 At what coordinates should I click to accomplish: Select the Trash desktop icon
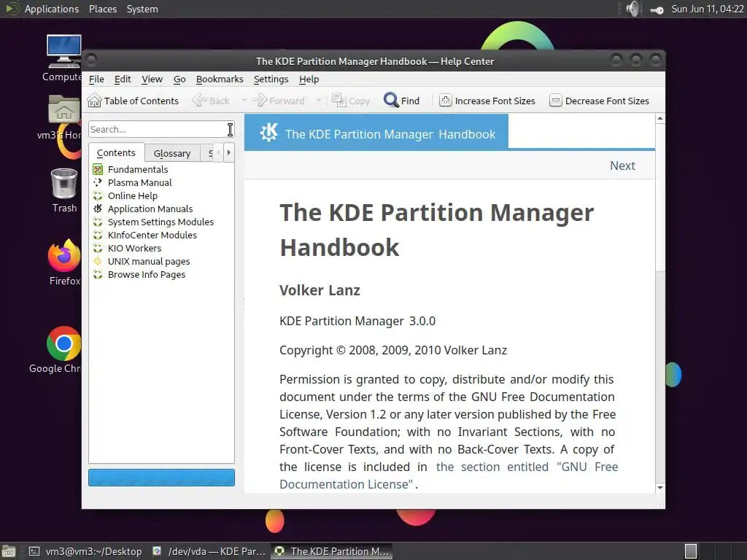(x=64, y=183)
